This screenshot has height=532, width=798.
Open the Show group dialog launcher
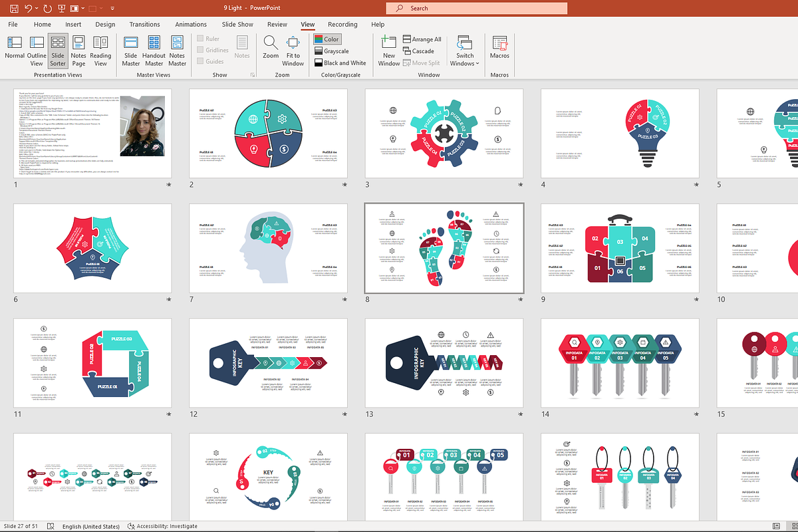tap(253, 75)
